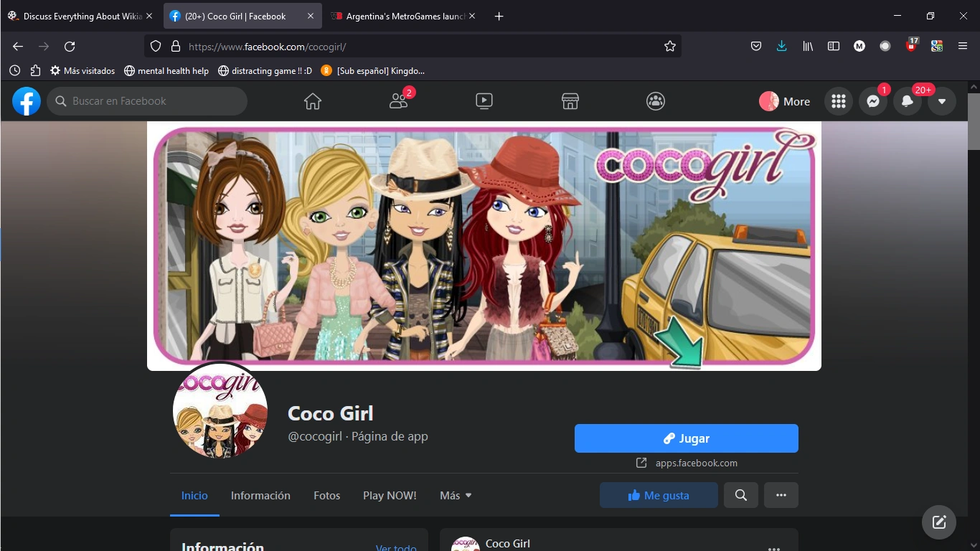Click the blue Jugar button
This screenshot has height=551, width=980.
tap(686, 438)
